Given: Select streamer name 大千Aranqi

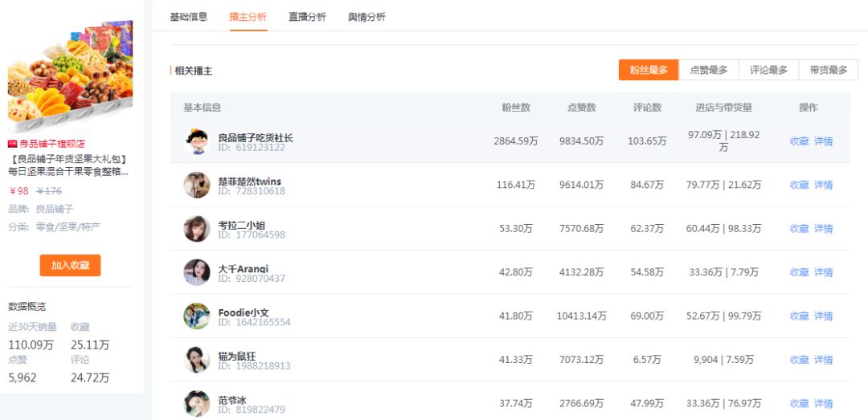Looking at the screenshot, I should coord(244,269).
